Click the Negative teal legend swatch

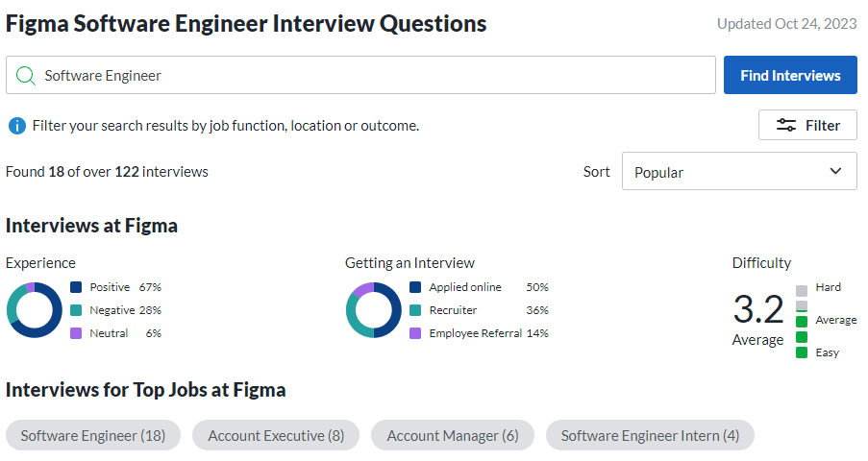point(76,310)
